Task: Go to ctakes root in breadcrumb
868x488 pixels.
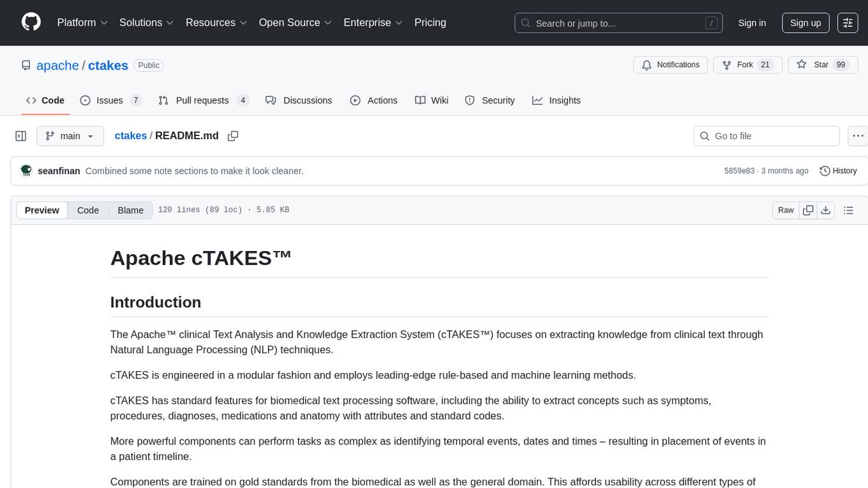Action: [131, 135]
